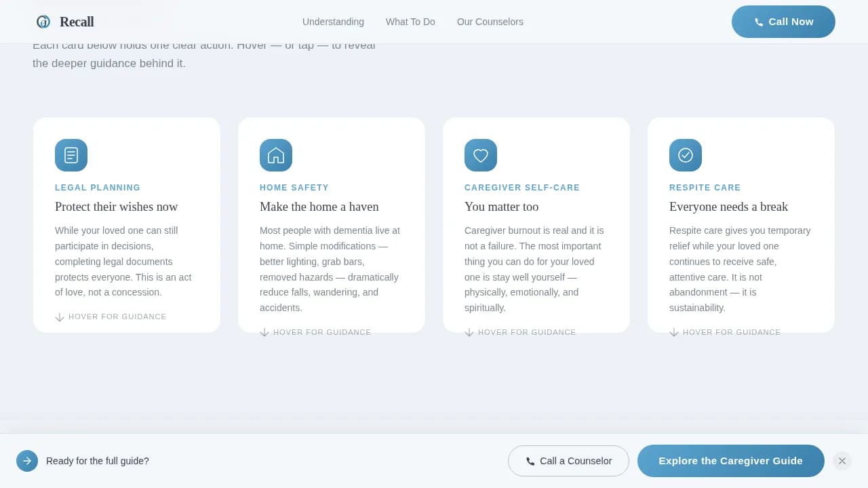Screen dimensions: 868x488
Task: Click the Recall logo icon
Action: click(x=43, y=22)
